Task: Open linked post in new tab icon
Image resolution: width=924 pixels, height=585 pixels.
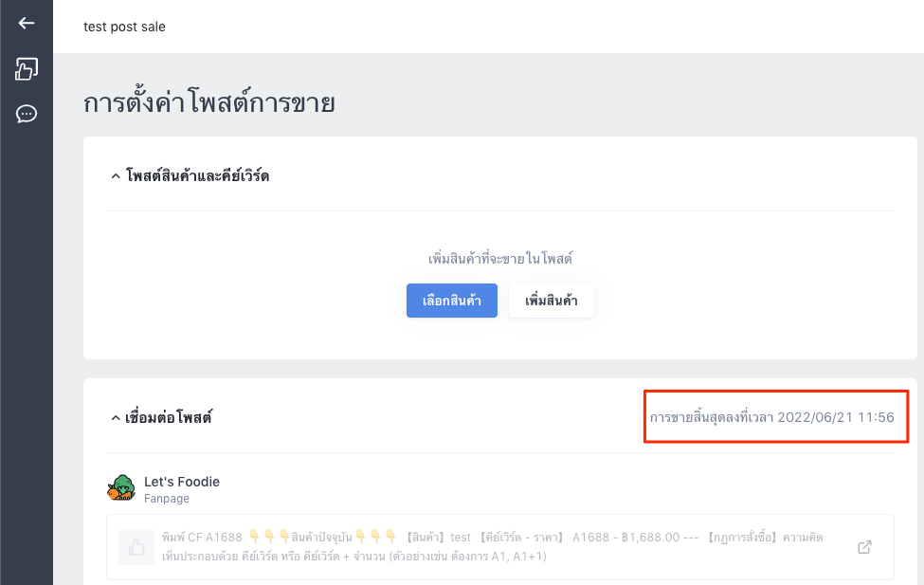Action: pyautogui.click(x=864, y=547)
